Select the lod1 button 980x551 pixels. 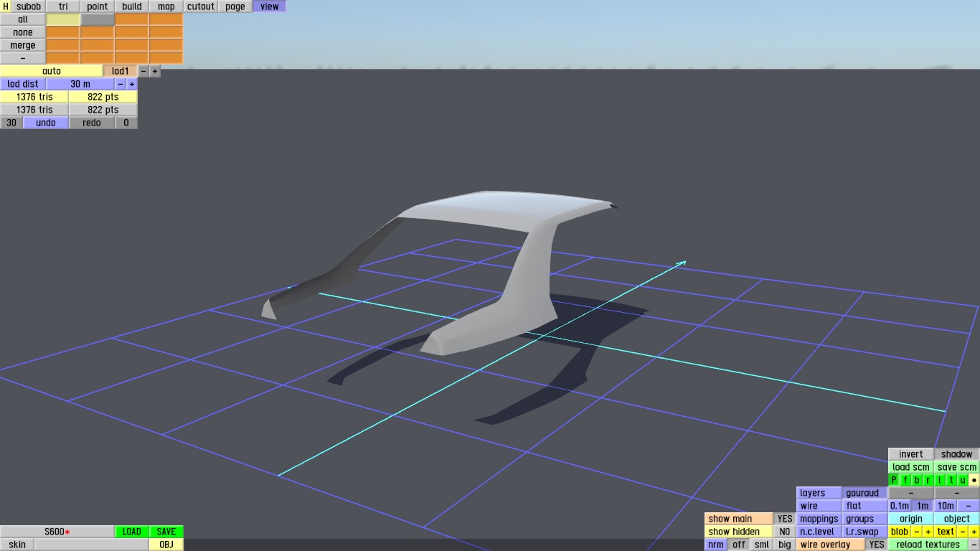click(x=121, y=71)
